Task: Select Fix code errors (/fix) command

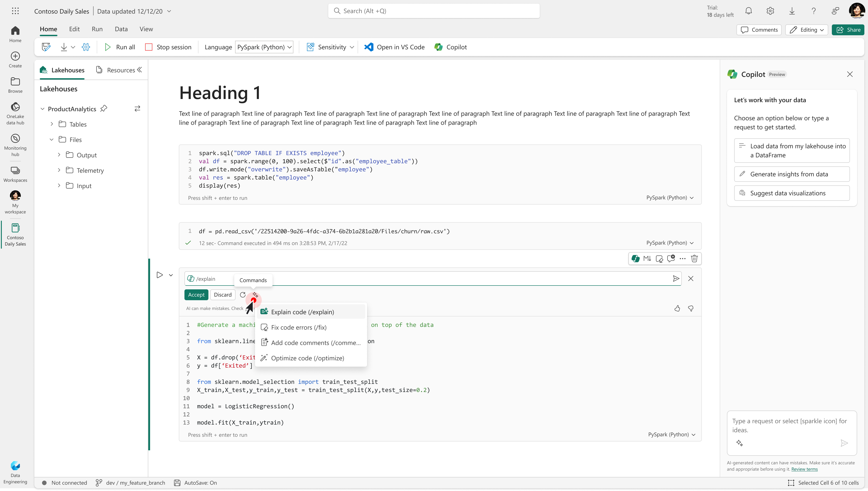Action: point(298,327)
